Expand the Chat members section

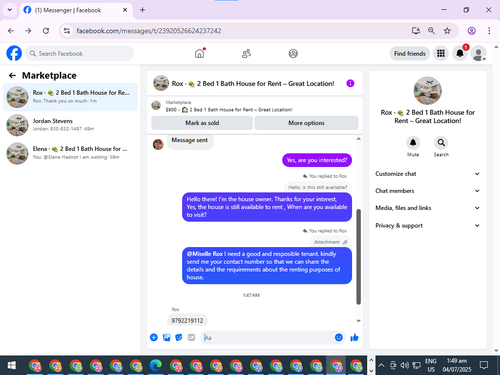428,191
